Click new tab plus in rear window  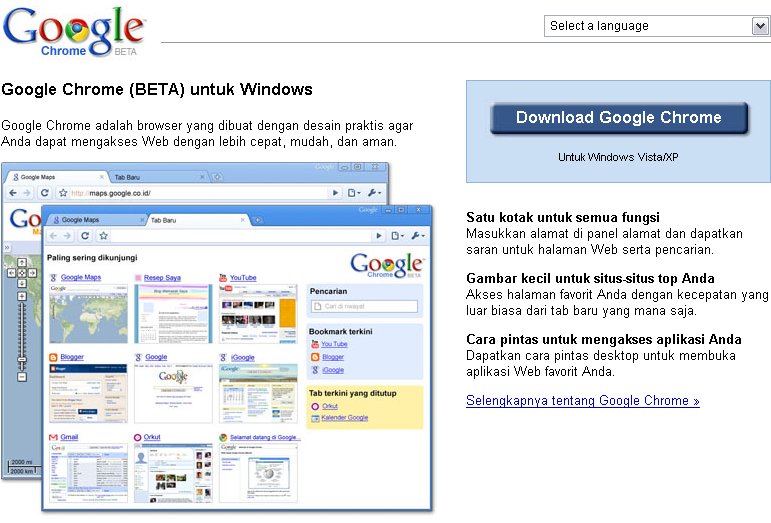pos(217,177)
